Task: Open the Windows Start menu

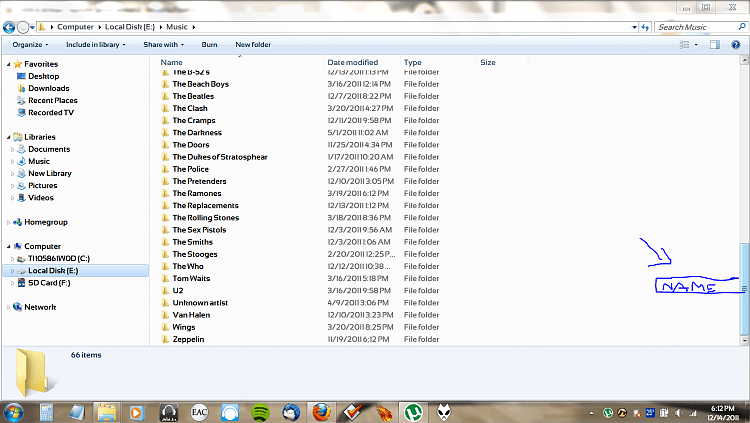Action: pyautogui.click(x=13, y=412)
